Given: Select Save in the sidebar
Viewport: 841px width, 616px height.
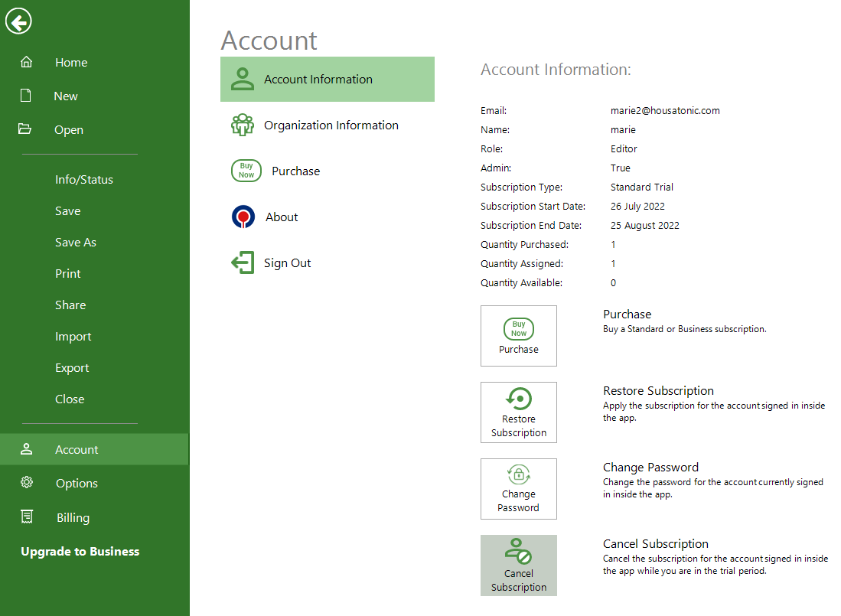Looking at the screenshot, I should pos(68,210).
